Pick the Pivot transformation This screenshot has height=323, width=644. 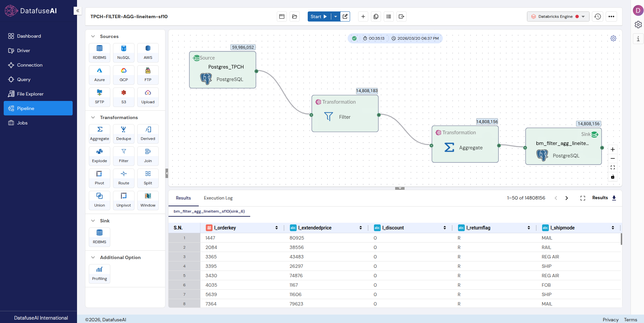[100, 178]
